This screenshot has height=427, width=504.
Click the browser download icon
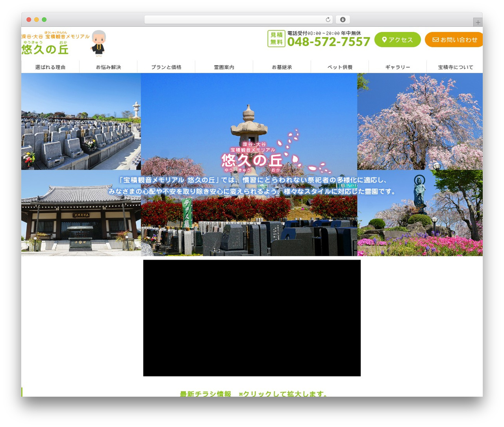(343, 20)
